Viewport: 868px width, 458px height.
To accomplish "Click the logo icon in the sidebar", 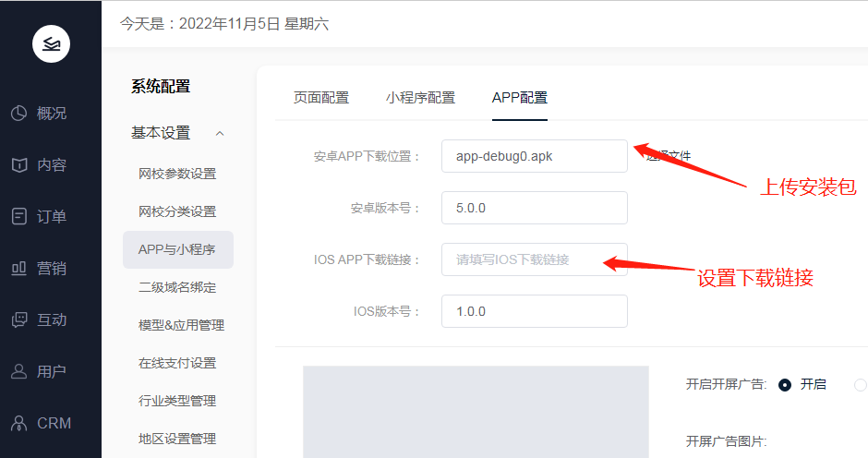I will pyautogui.click(x=51, y=43).
